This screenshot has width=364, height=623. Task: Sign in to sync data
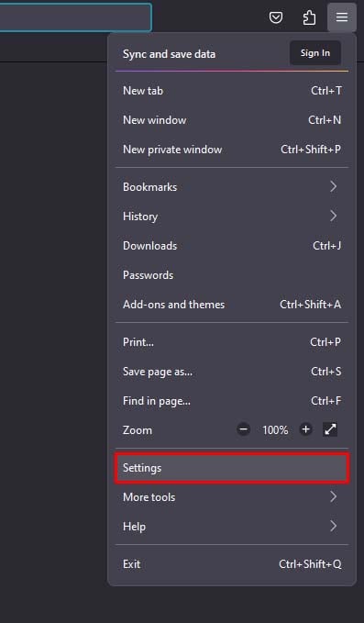click(x=315, y=53)
